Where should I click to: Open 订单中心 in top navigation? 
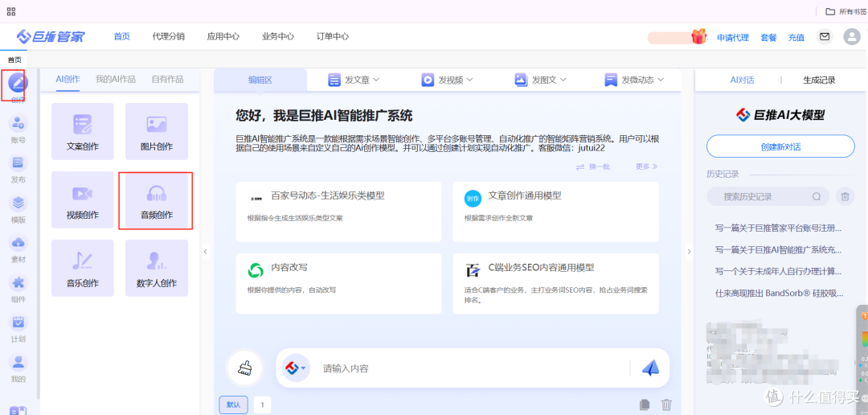[333, 36]
